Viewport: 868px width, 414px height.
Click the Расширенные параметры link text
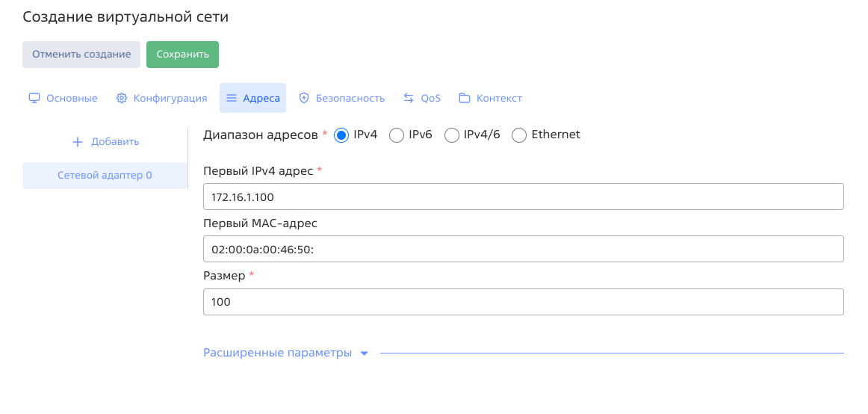point(277,353)
